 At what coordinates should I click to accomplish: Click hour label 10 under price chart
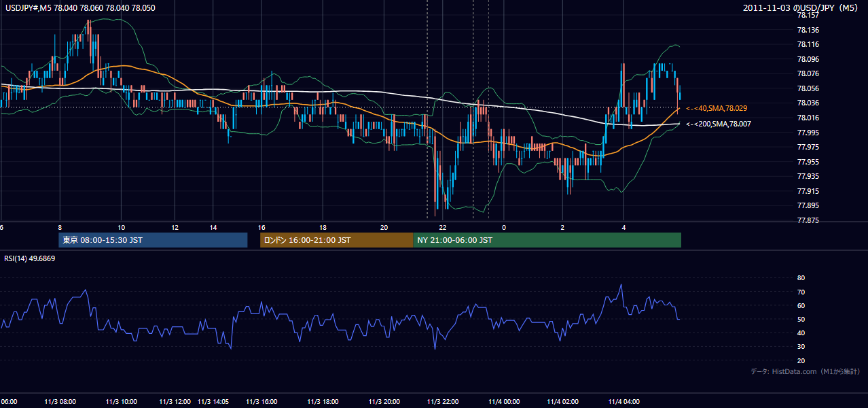point(121,227)
